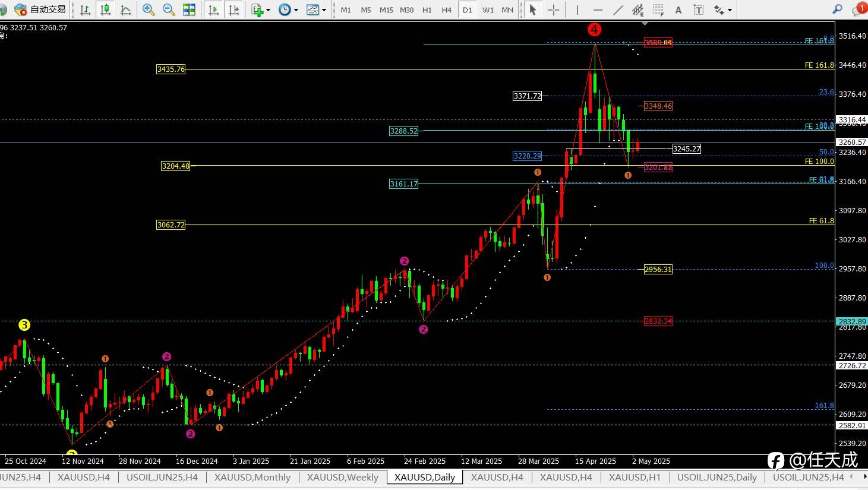Switch to the XAUUSD,Monthly chart tab

252,477
